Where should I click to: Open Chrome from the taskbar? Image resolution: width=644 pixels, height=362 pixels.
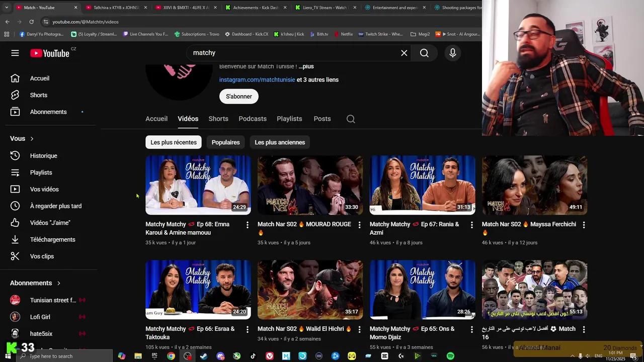(x=171, y=356)
